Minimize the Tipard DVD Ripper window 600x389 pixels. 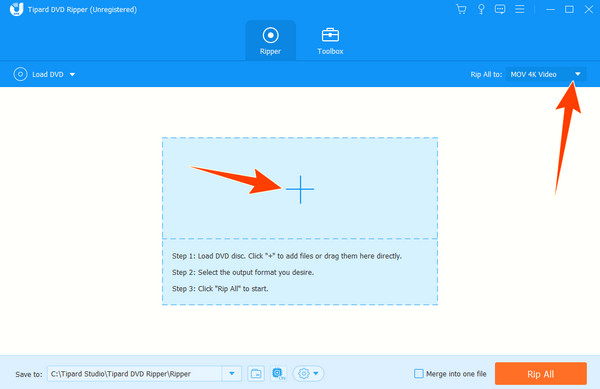pos(550,9)
